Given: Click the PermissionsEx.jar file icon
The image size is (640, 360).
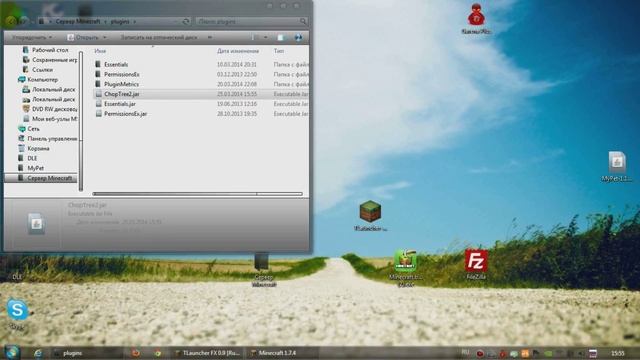Looking at the screenshot, I should click(x=98, y=114).
